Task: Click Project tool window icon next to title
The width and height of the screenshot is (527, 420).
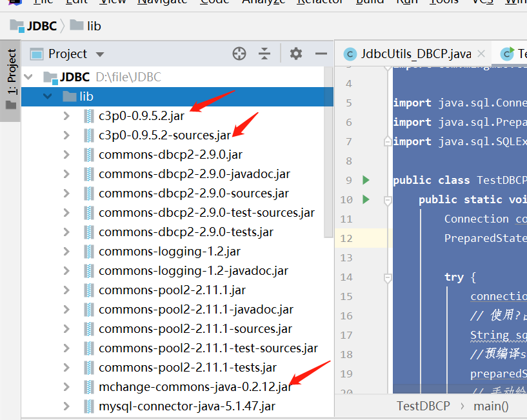Action: coord(37,54)
